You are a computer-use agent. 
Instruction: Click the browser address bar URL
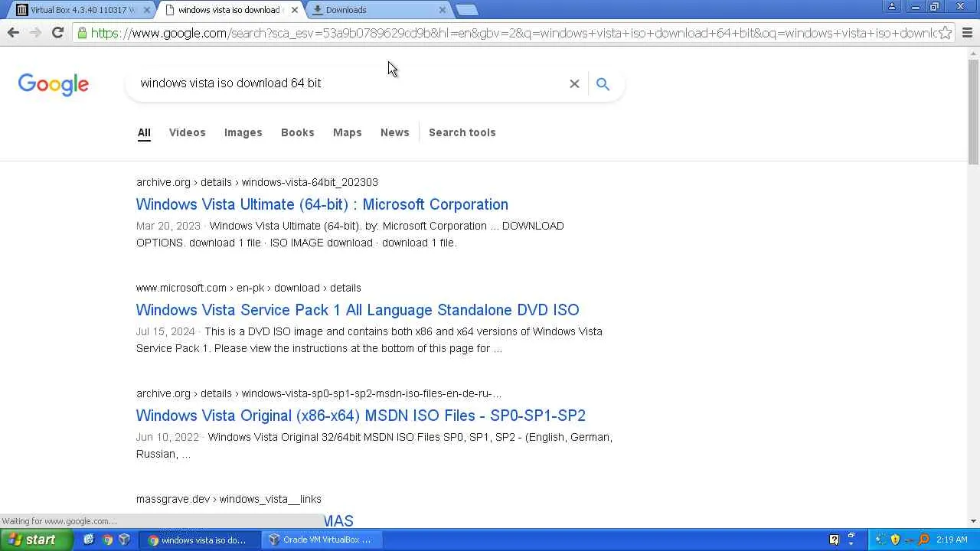513,33
